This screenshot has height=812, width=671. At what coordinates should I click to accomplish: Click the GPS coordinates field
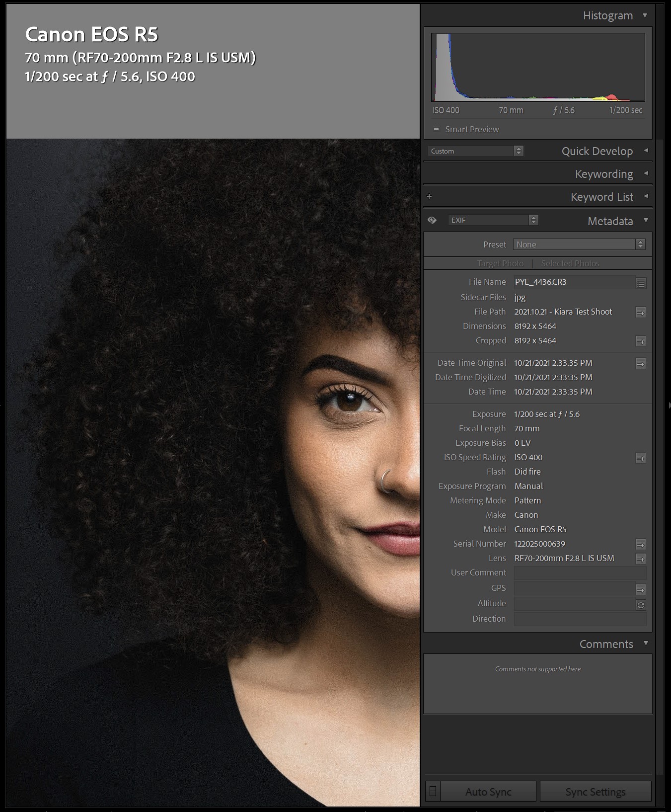pyautogui.click(x=574, y=588)
